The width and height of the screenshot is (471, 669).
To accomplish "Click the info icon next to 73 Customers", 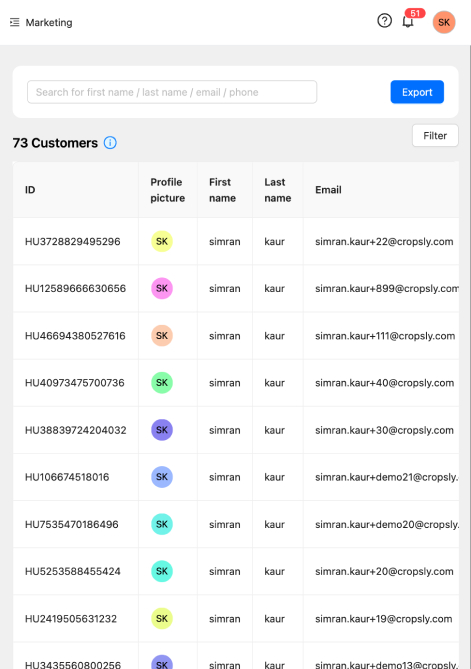I will [x=110, y=143].
